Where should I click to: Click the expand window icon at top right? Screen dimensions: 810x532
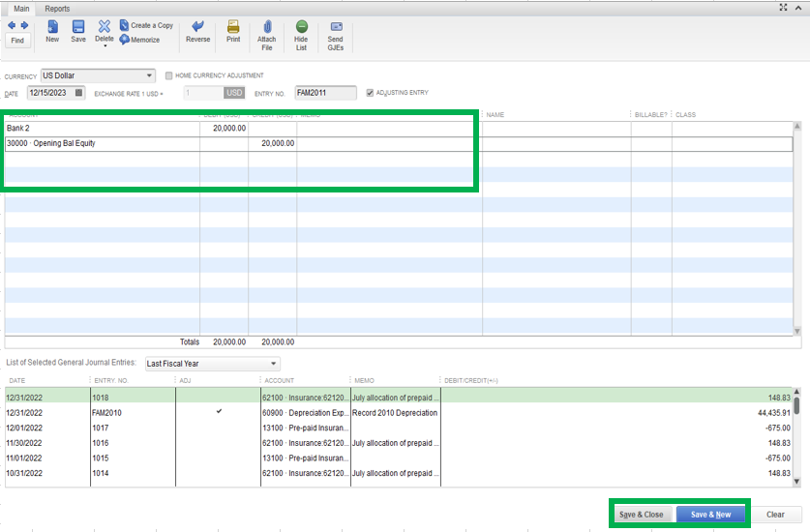pos(783,7)
